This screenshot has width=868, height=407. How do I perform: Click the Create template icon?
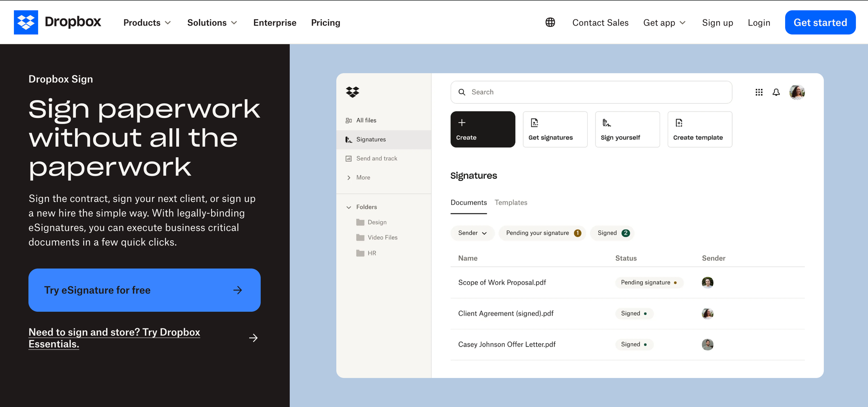click(679, 123)
